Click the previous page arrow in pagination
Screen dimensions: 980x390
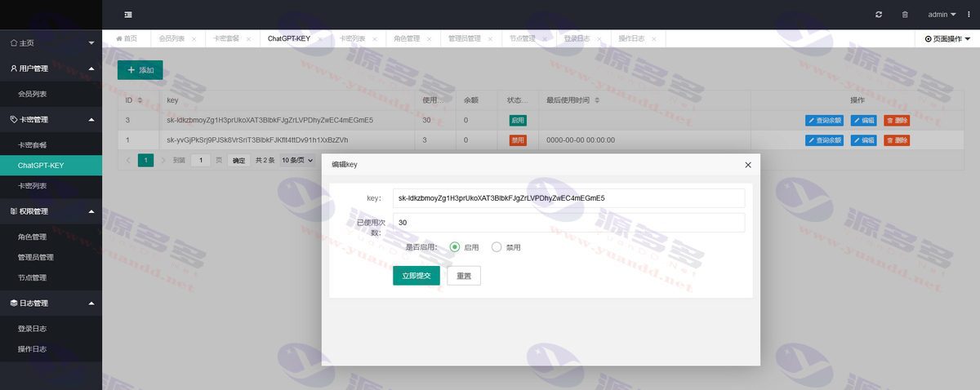pyautogui.click(x=129, y=161)
